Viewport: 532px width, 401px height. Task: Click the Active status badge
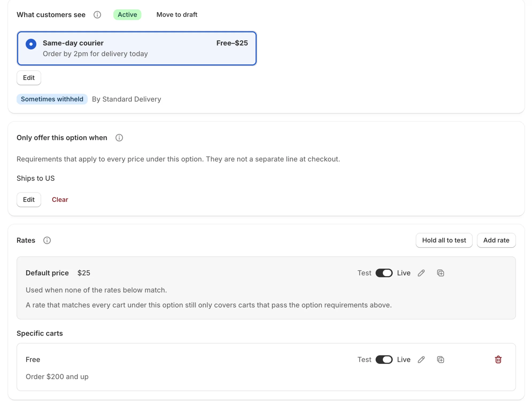[128, 15]
